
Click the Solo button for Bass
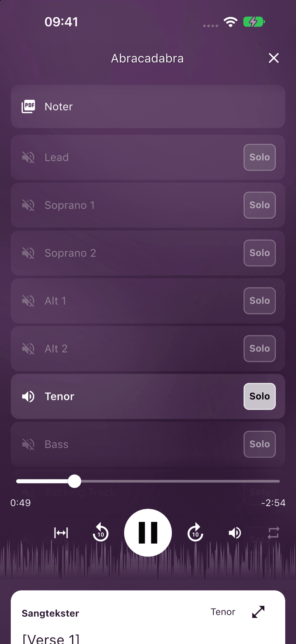[x=259, y=444]
